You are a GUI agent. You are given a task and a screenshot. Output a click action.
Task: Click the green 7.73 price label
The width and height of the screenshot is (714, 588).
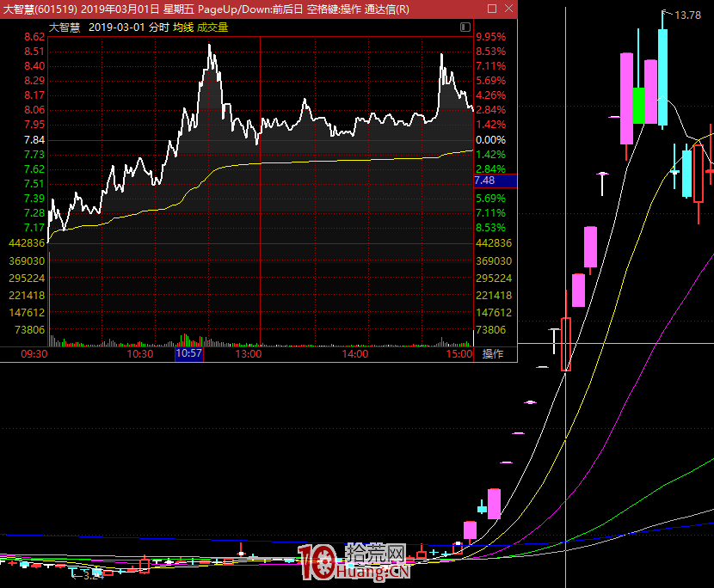34,154
